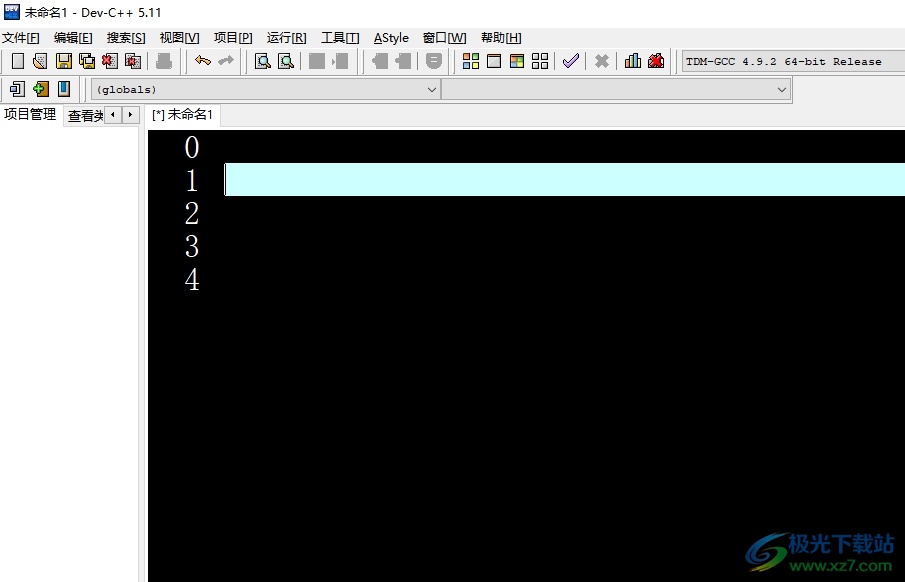Open the 窗口[W] menu

[444, 38]
